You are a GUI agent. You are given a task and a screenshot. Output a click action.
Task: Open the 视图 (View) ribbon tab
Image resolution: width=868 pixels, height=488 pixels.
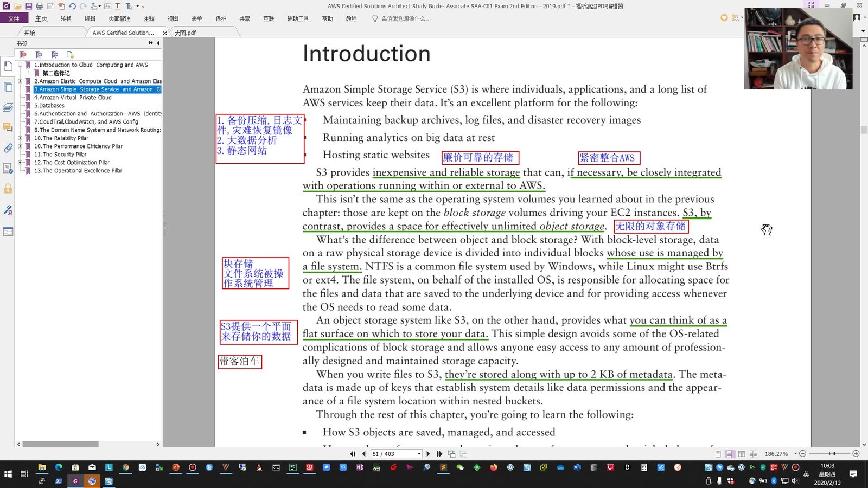click(173, 18)
